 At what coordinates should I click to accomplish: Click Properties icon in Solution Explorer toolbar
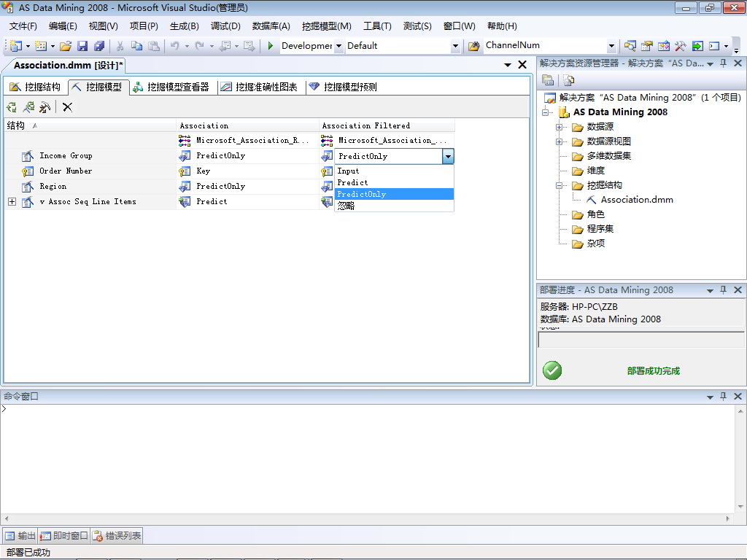click(x=548, y=80)
